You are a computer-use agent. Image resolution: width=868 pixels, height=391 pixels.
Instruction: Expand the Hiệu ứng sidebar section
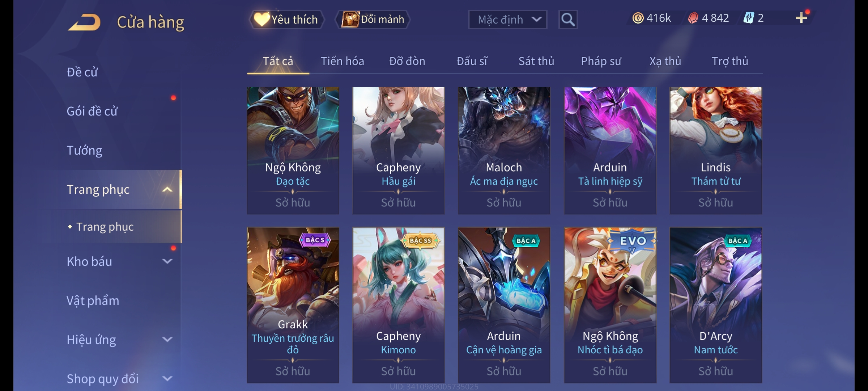click(x=167, y=340)
